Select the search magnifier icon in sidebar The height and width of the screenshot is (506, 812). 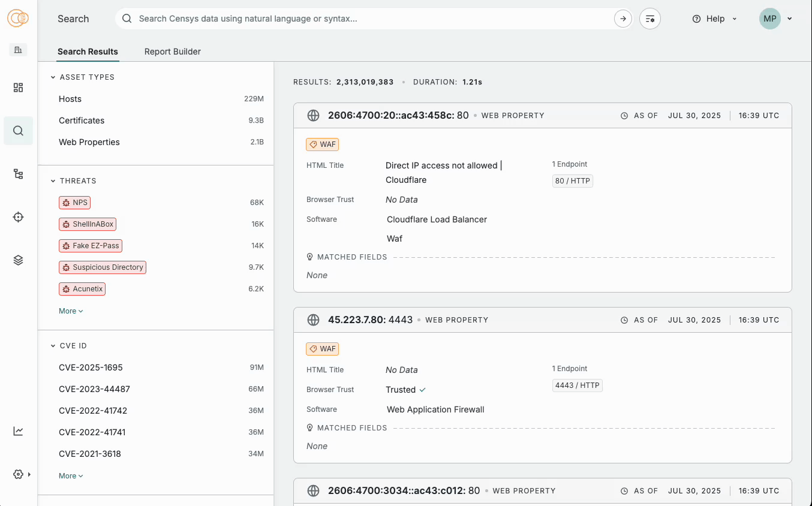coord(17,131)
